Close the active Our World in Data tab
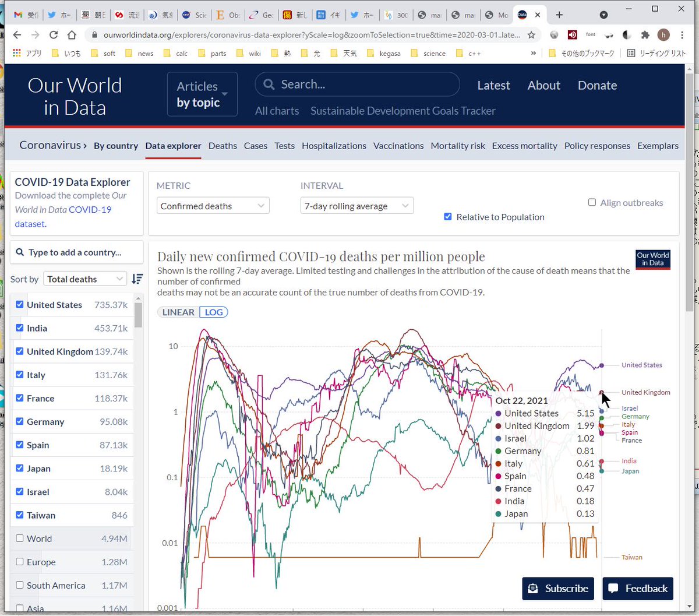This screenshot has width=699, height=616. [x=538, y=15]
